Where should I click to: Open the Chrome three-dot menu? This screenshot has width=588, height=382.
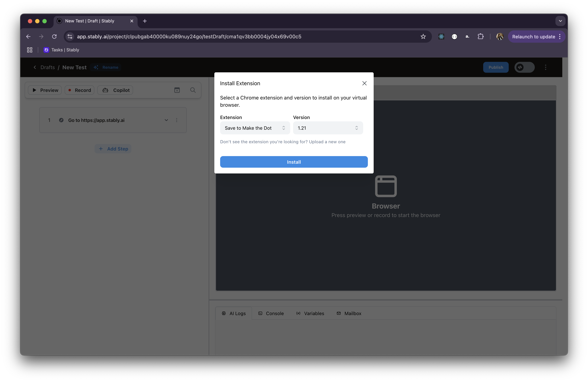pos(560,37)
